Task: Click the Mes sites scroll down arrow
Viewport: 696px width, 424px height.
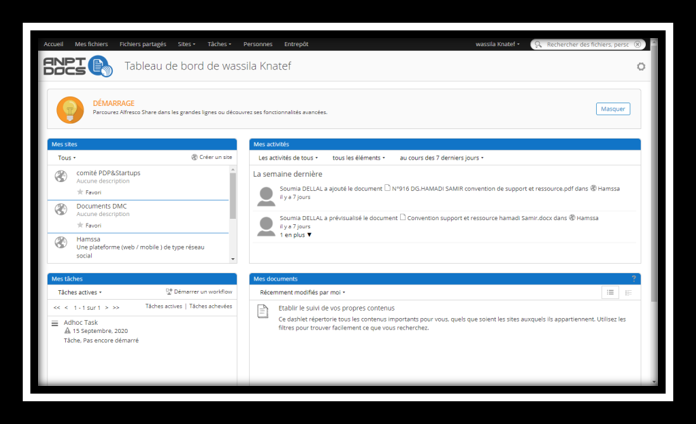Action: [x=233, y=259]
